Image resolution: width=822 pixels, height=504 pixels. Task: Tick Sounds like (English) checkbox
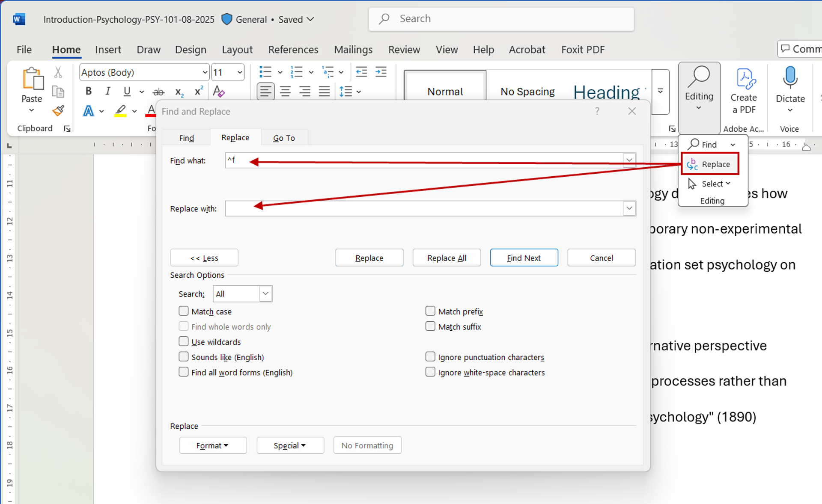[x=184, y=357]
